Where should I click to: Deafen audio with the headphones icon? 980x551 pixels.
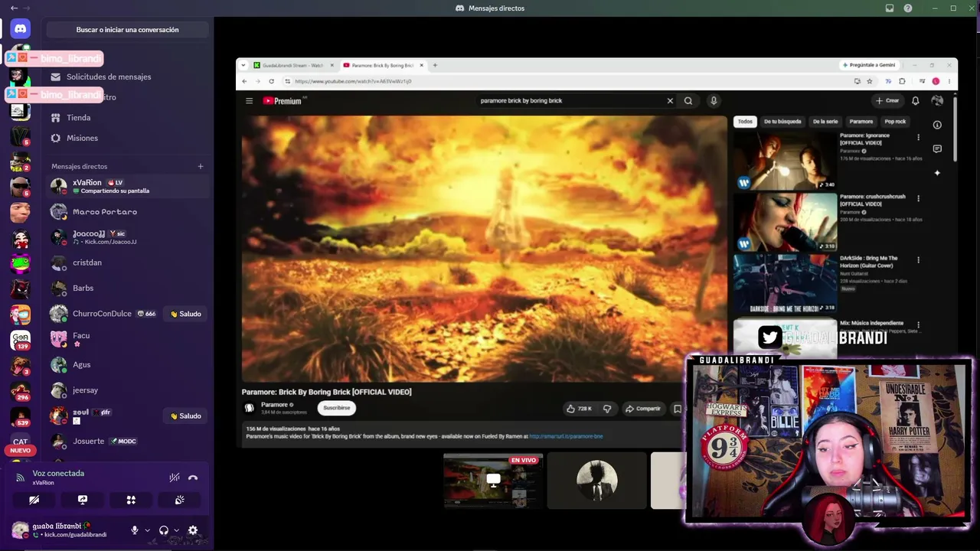[x=164, y=530]
